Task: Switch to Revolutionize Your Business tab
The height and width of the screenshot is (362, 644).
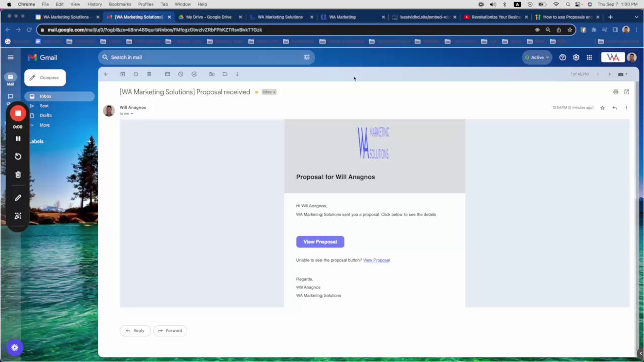Action: pyautogui.click(x=495, y=17)
